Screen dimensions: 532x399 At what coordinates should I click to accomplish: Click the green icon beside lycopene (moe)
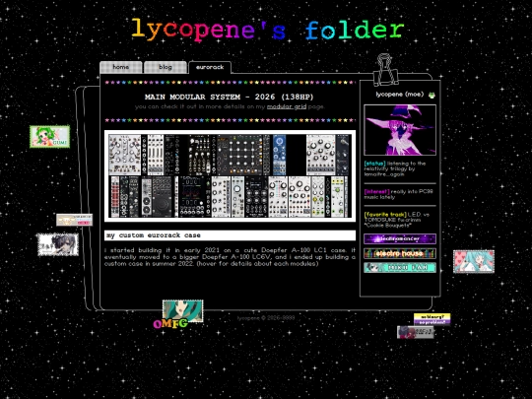pyautogui.click(x=432, y=95)
